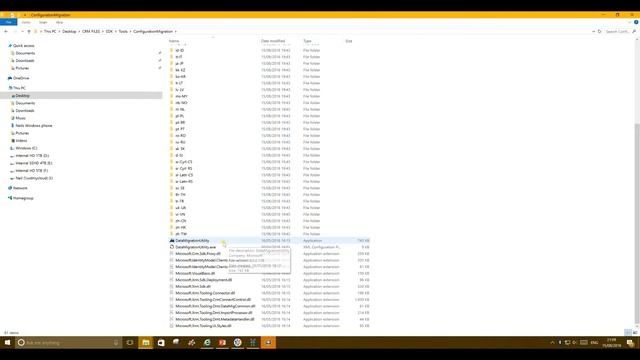The width and height of the screenshot is (640, 360).
Task: Select OneDrive in navigation pane
Action: 21,78
